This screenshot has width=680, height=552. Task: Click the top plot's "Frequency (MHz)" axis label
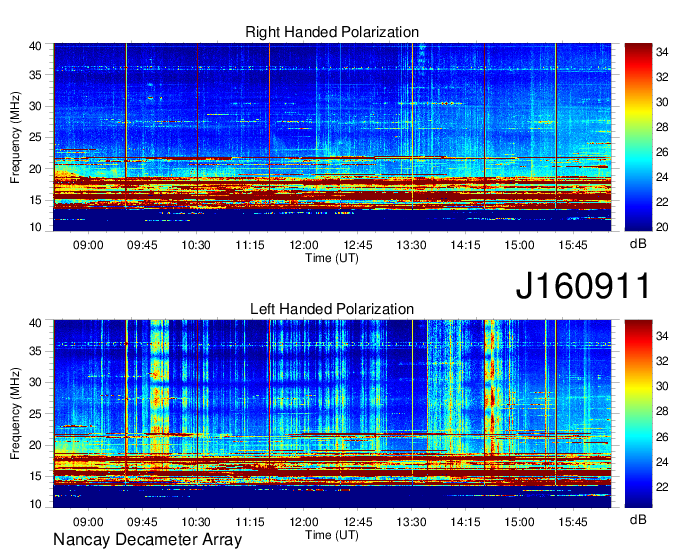[15, 137]
